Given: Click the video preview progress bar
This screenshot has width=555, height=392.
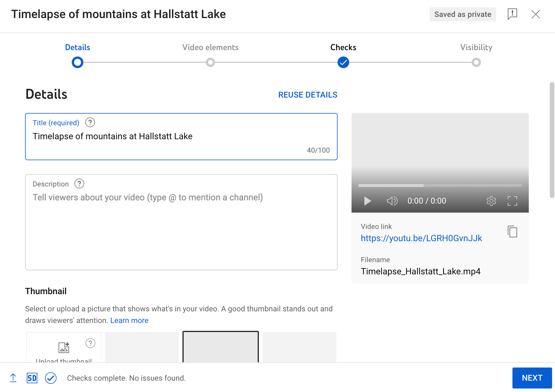Looking at the screenshot, I should coord(440,186).
